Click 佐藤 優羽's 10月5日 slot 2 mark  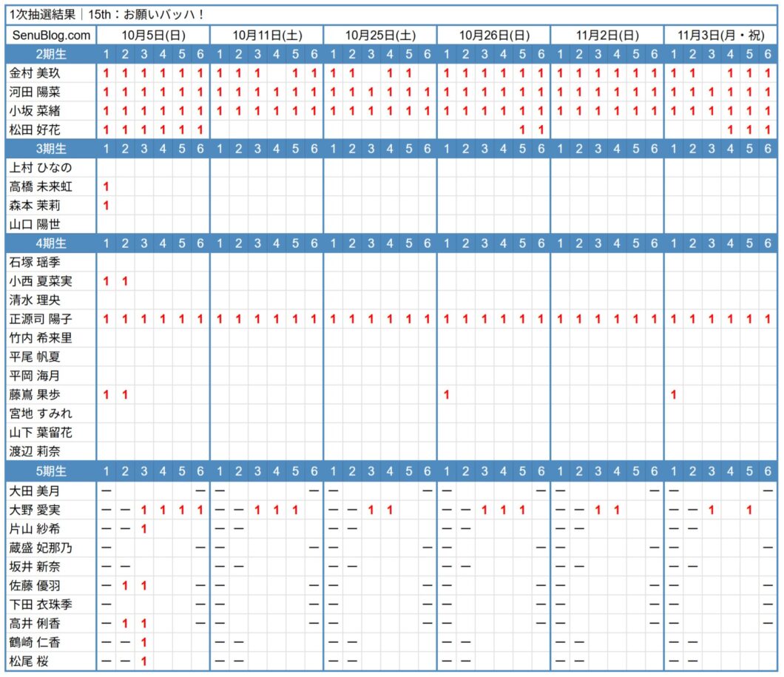(125, 586)
